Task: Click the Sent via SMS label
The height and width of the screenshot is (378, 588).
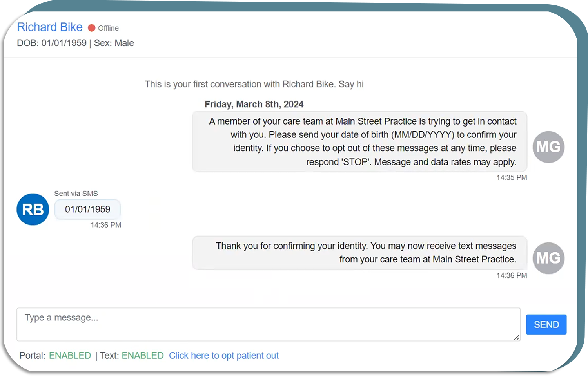Action: click(76, 194)
